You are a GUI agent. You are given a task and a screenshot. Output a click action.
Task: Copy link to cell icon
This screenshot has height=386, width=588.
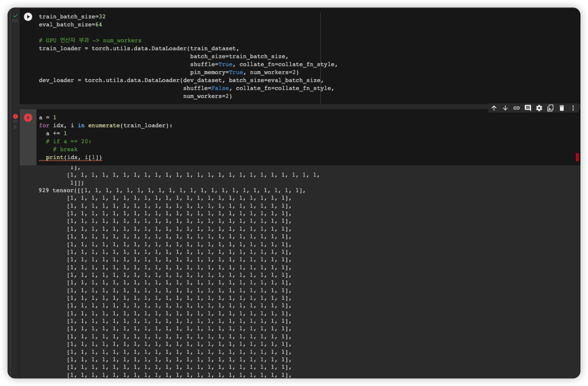point(517,108)
